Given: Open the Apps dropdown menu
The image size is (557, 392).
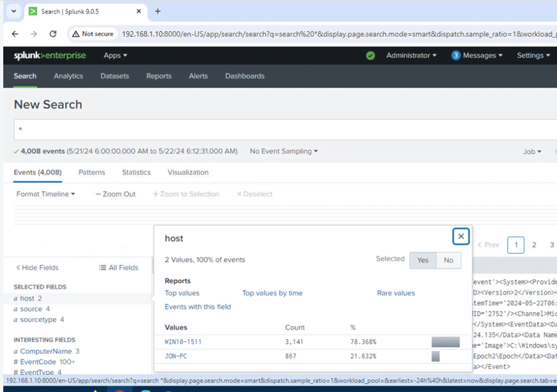Looking at the screenshot, I should pos(115,55).
